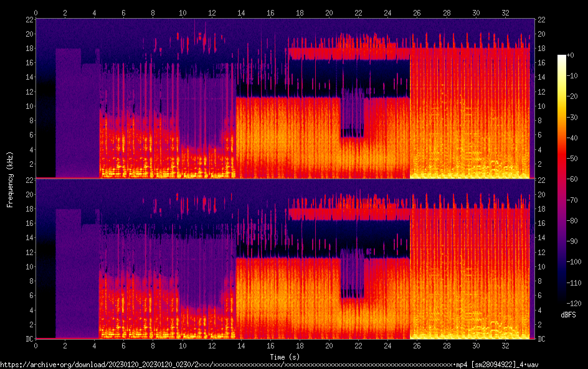The height and width of the screenshot is (369, 588).
Task: Click the "Frequency (kHz)" vertical axis label
Action: tap(10, 179)
